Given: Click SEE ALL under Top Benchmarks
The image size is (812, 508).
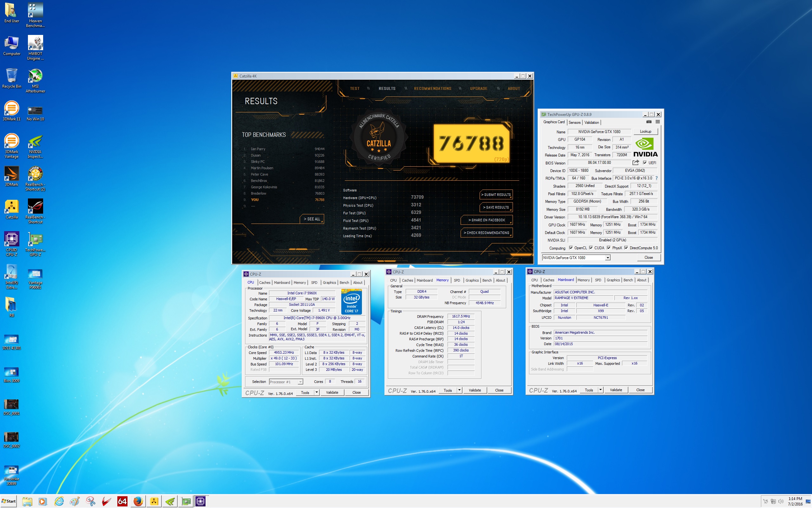Looking at the screenshot, I should (312, 219).
